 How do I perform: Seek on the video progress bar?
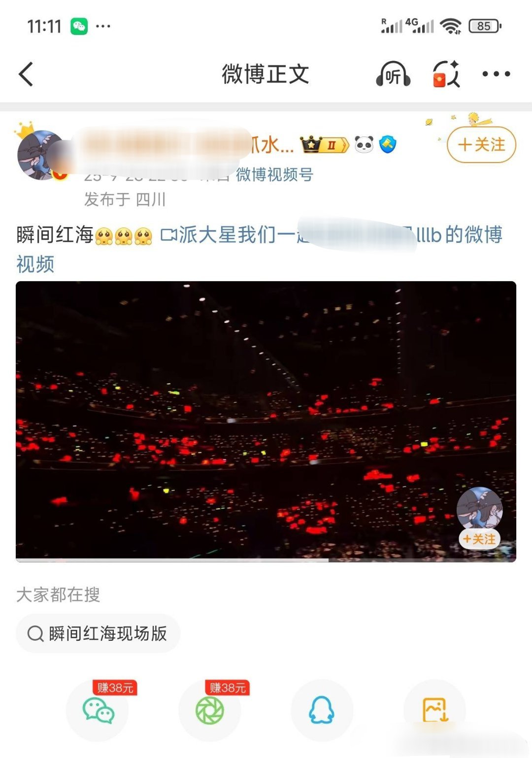[x=266, y=560]
